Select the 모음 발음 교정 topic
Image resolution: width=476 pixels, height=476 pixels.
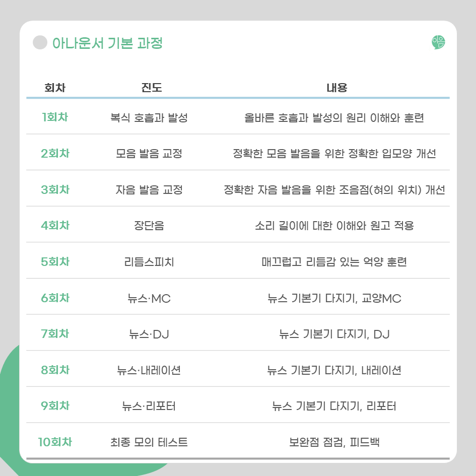tap(149, 153)
